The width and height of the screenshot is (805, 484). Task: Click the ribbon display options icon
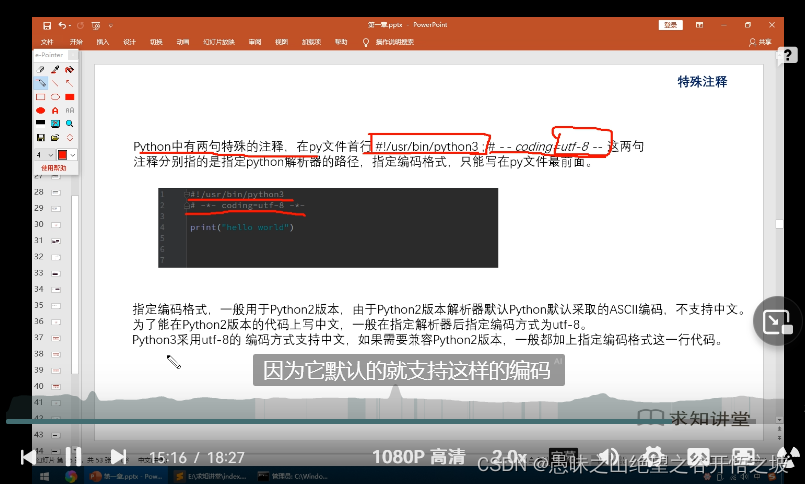[699, 25]
